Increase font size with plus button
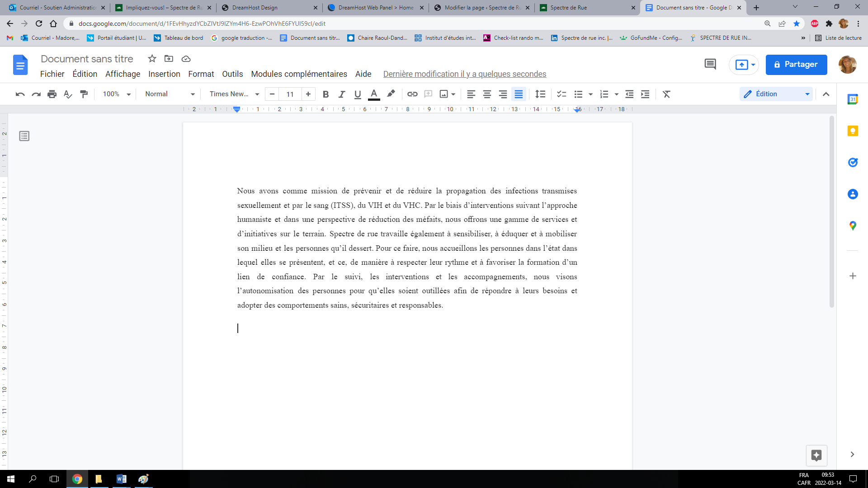 click(x=308, y=94)
